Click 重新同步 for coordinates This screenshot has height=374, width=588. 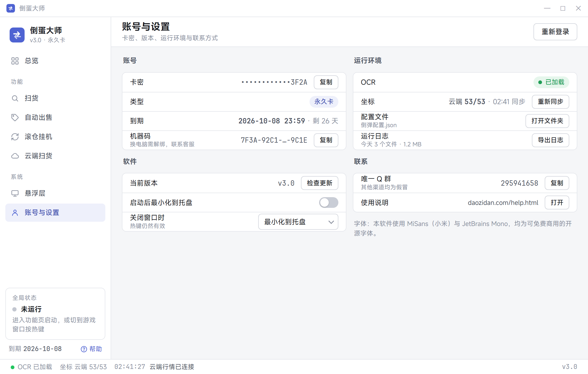(551, 102)
